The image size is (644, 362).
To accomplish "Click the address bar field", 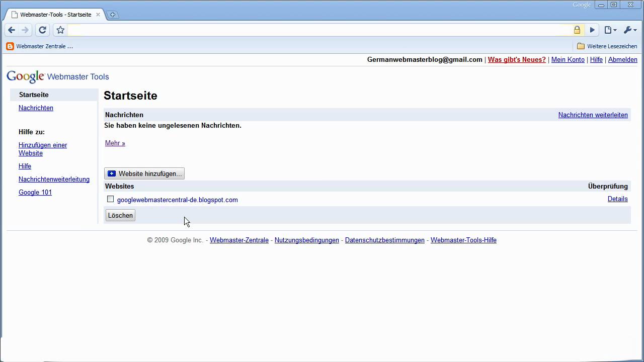I will [320, 30].
